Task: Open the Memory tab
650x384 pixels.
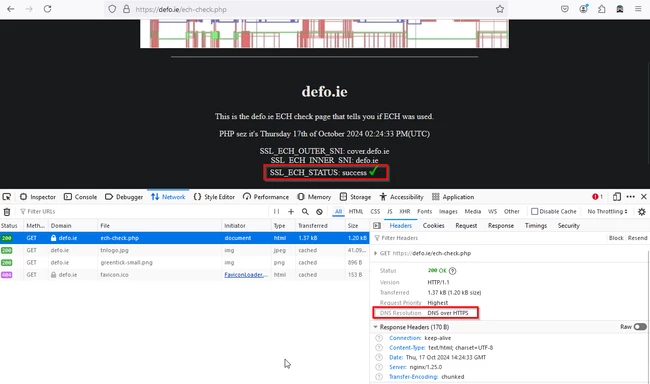Action: (x=314, y=197)
